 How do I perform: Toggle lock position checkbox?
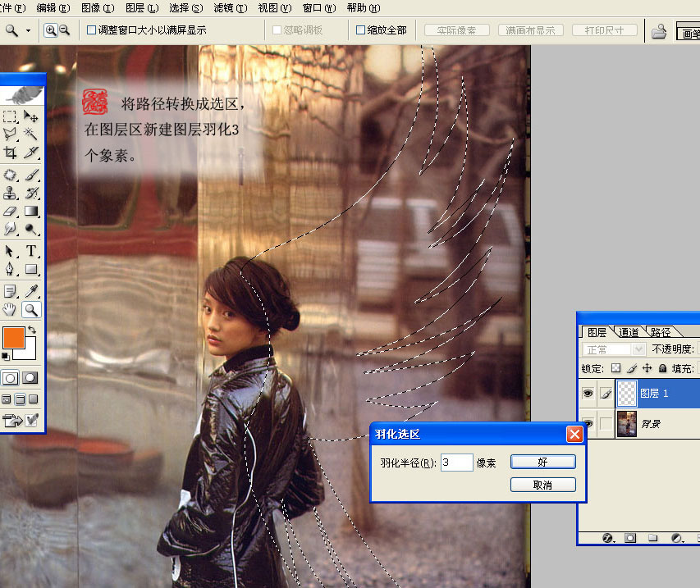[x=647, y=368]
